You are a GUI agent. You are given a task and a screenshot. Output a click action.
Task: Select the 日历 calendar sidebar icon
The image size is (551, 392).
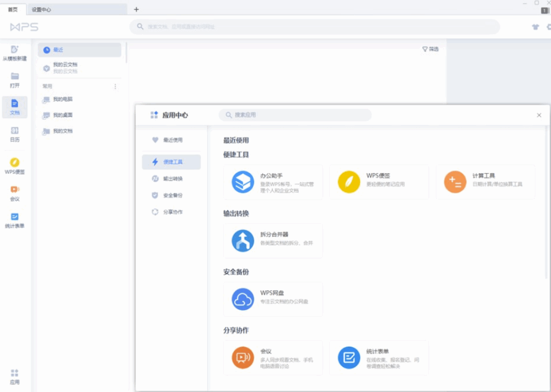click(15, 134)
